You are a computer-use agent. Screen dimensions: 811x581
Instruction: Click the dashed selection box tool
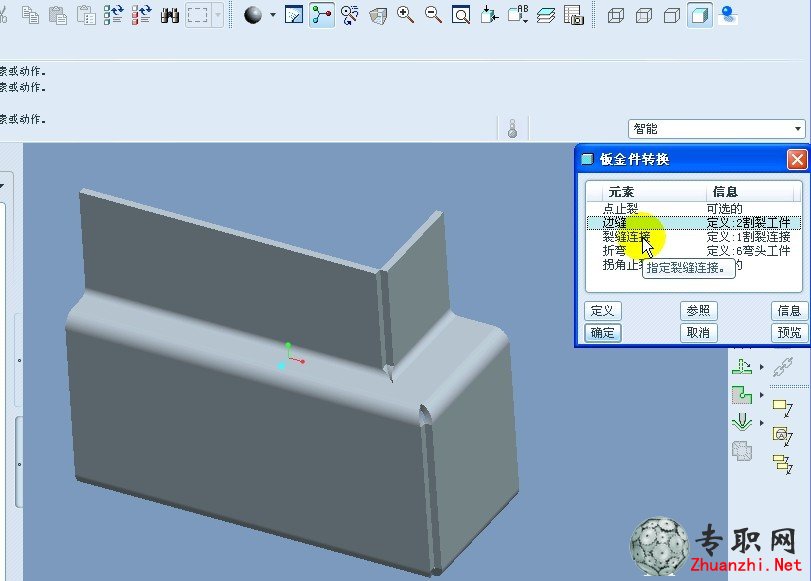tap(198, 15)
